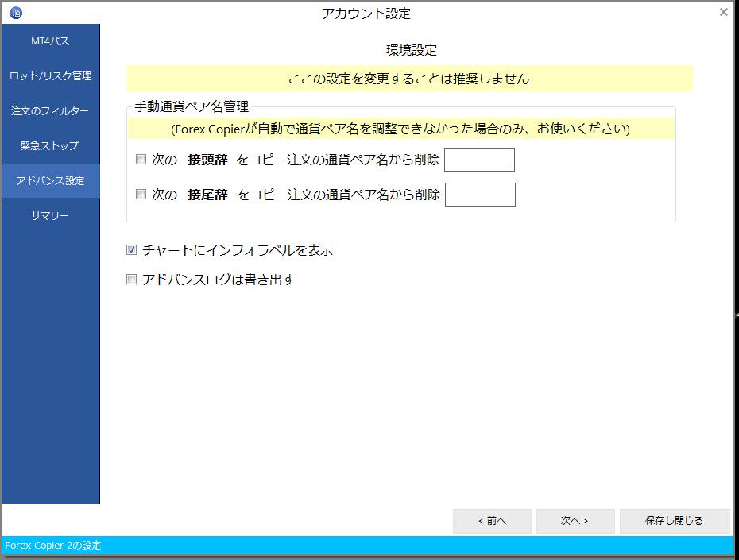Screen dimensions: 739x560
Task: Enable the 接尾辞 suffix removal checkbox
Action: click(141, 194)
